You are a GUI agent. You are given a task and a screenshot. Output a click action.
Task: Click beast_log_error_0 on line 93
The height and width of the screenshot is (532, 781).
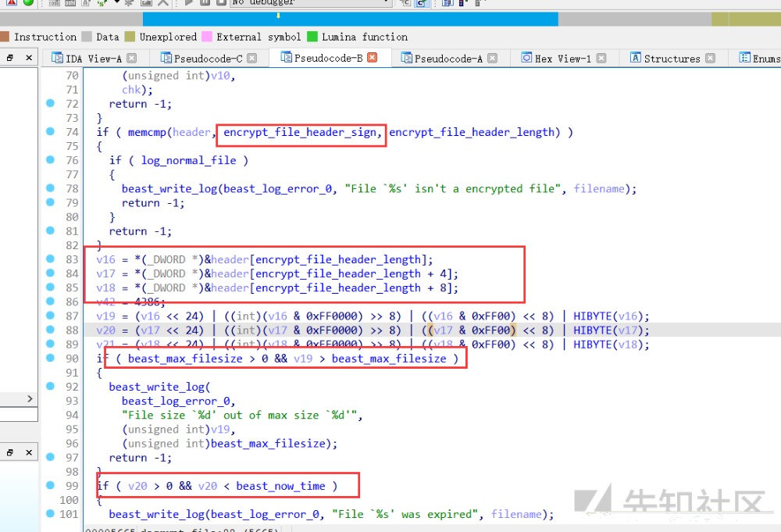[176, 402]
